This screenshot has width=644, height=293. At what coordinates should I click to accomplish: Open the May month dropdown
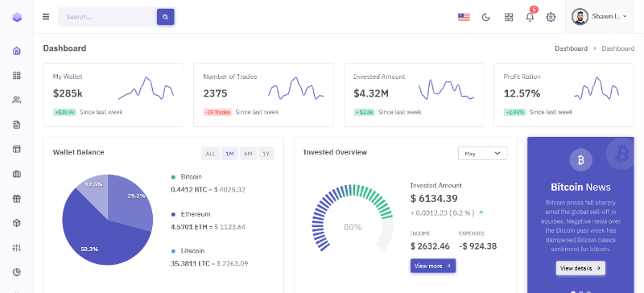pos(482,153)
